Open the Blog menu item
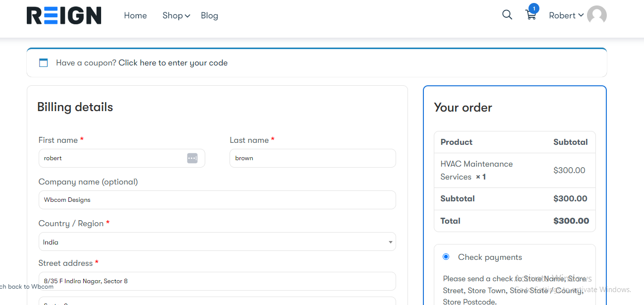Image resolution: width=644 pixels, height=305 pixels. [x=209, y=16]
